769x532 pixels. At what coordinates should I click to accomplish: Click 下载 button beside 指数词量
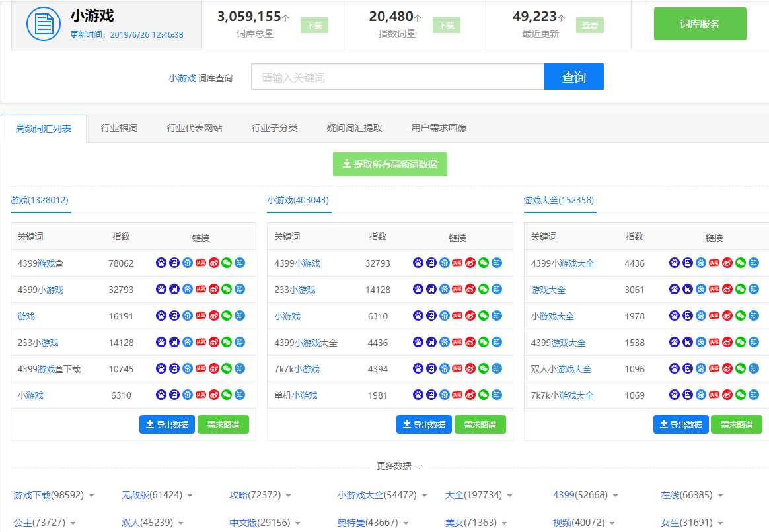pyautogui.click(x=447, y=26)
